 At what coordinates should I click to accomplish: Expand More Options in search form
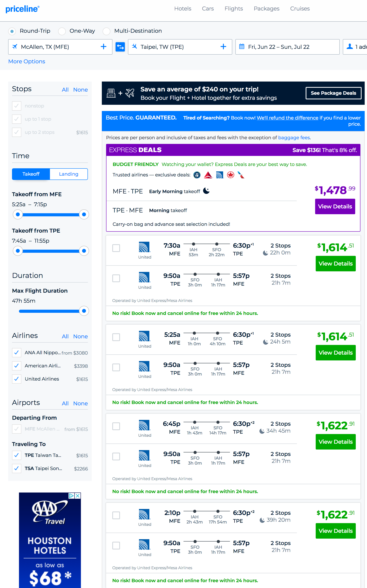pos(27,61)
